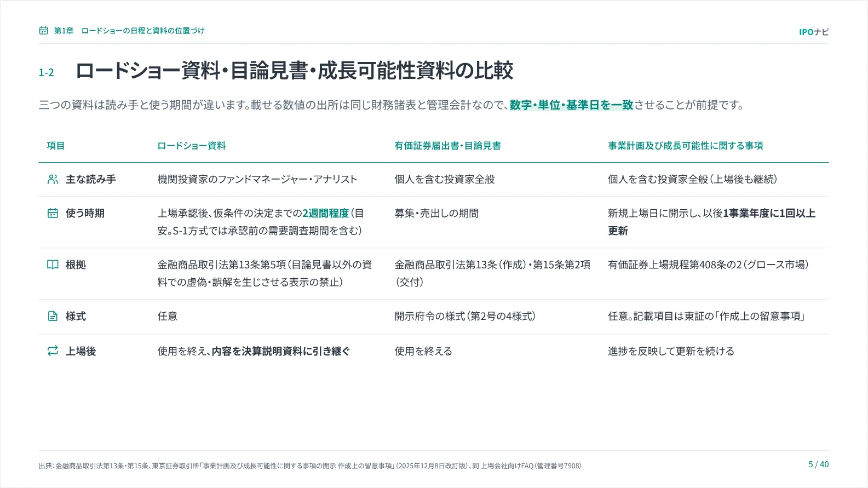Click the column header 事業計画及び成長可能性に関する事項
This screenshot has width=868, height=488.
click(685, 146)
